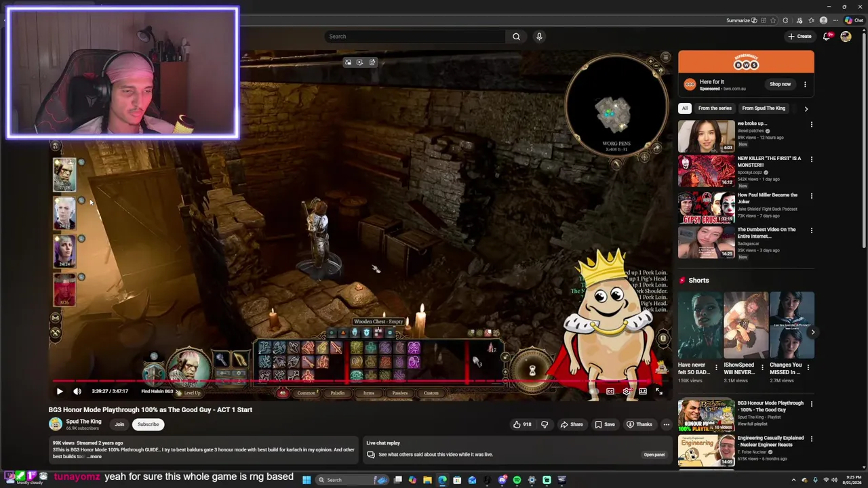Open YouTube notifications bell
868x488 pixels.
pos(827,37)
